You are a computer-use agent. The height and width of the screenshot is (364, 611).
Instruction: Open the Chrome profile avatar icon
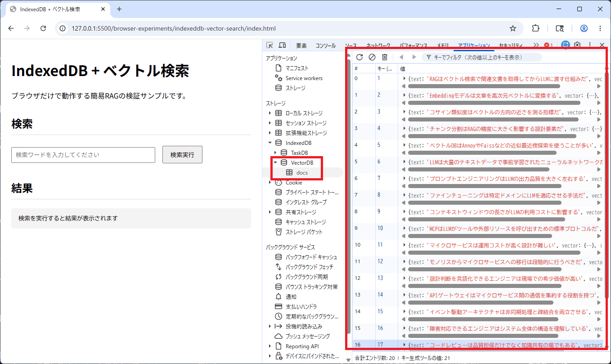click(x=584, y=28)
